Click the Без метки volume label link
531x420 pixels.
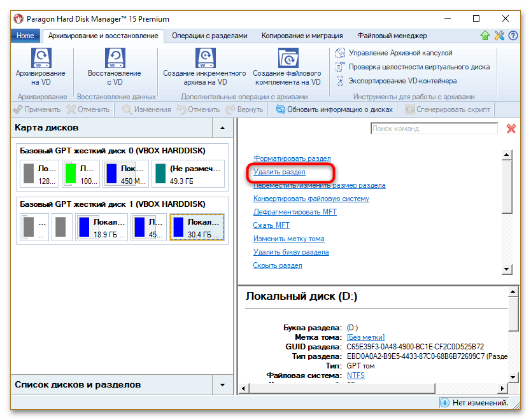tap(365, 337)
